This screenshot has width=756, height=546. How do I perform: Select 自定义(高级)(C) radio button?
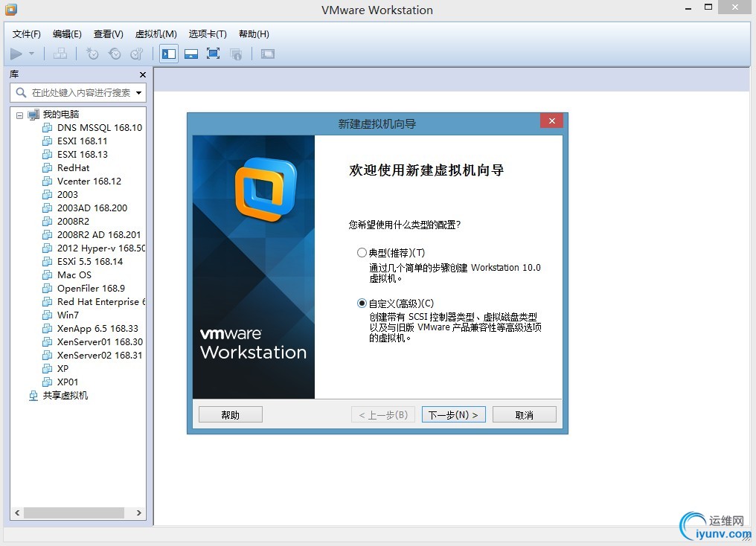(362, 303)
